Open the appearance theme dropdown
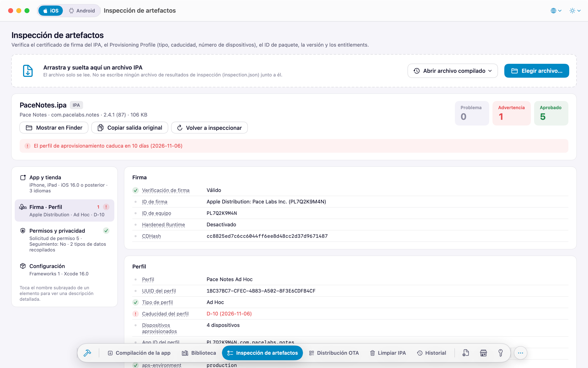The height and width of the screenshot is (368, 588). pos(575,11)
